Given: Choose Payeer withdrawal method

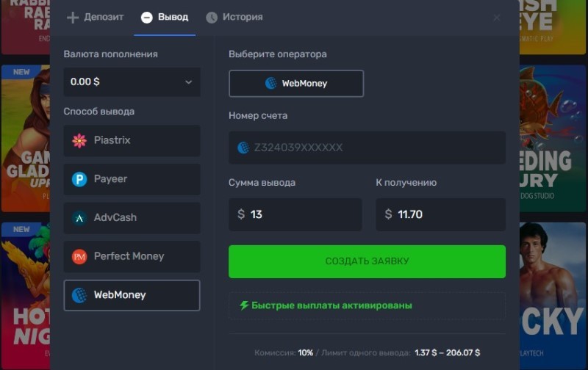Looking at the screenshot, I should 132,179.
